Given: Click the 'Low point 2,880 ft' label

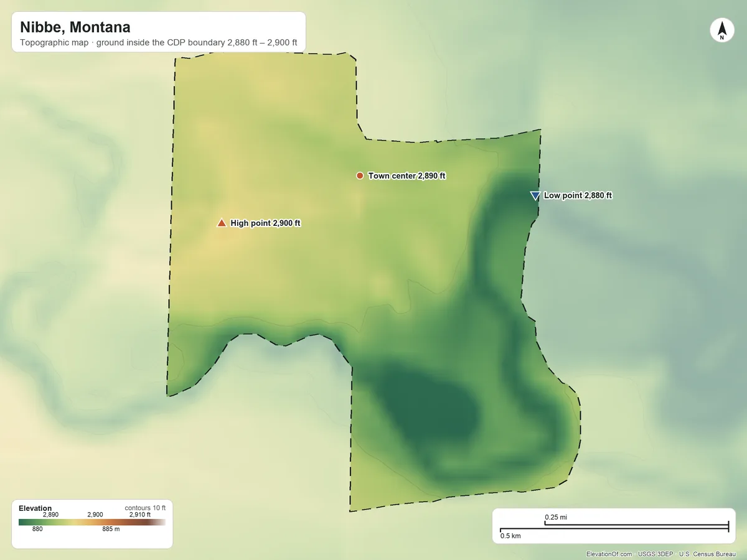Looking at the screenshot, I should [578, 195].
